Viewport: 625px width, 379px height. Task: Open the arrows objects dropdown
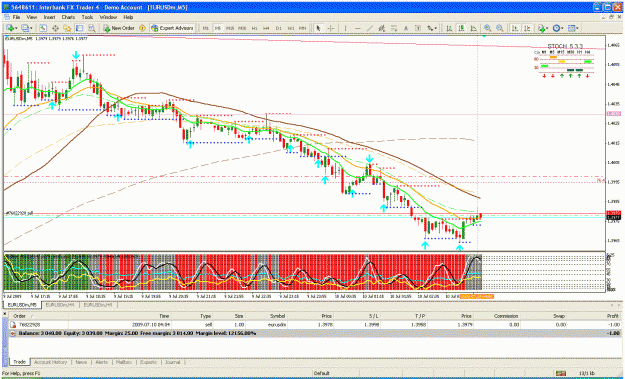tap(432, 28)
